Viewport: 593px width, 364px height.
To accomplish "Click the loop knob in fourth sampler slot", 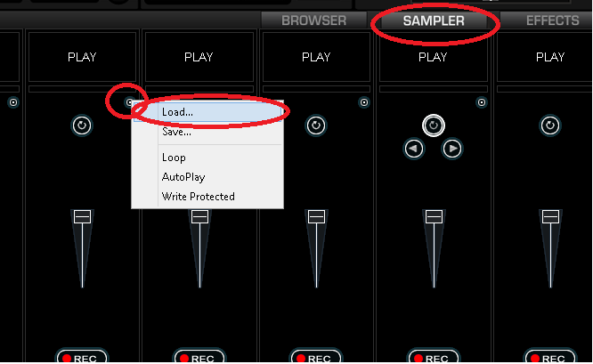I will (x=434, y=125).
